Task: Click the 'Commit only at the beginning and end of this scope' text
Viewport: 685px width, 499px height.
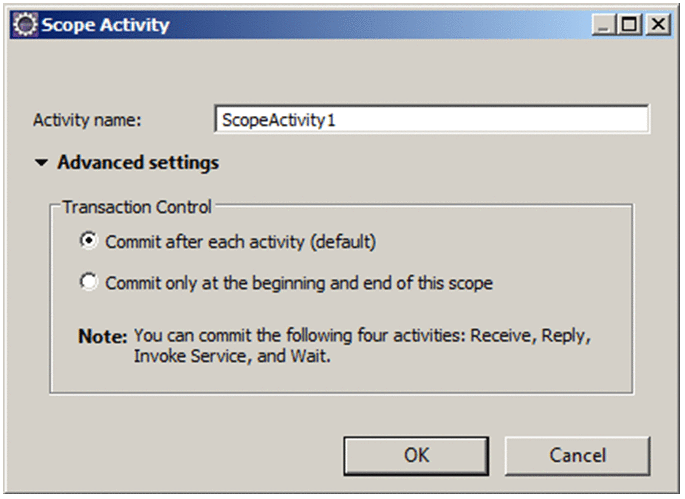Action: (298, 283)
